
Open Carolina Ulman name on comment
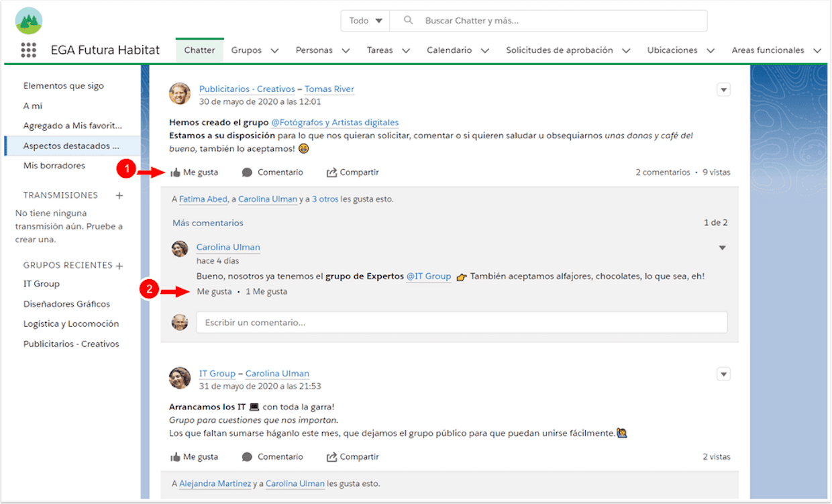[x=228, y=248]
